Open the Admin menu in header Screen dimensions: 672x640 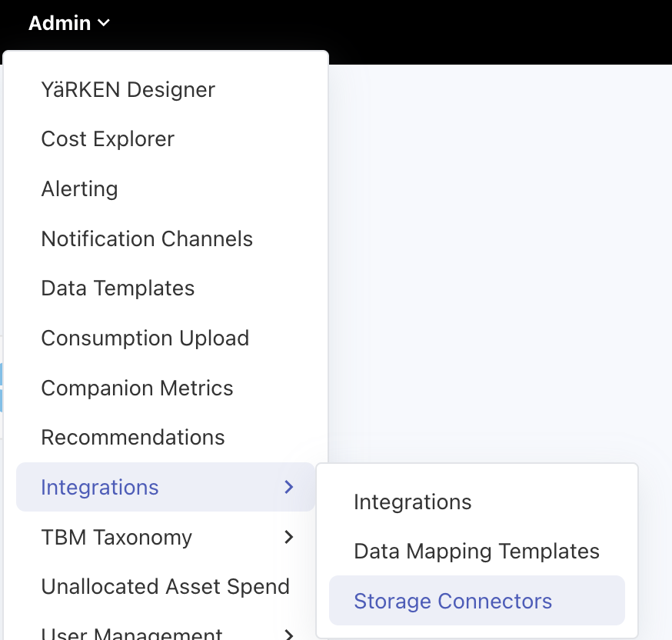(x=60, y=23)
